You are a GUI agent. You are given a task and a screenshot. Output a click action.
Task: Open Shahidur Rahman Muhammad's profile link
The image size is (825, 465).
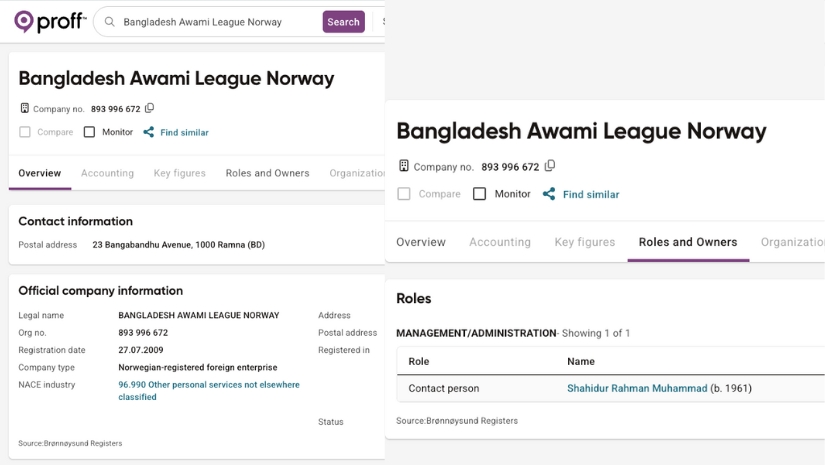coord(637,388)
